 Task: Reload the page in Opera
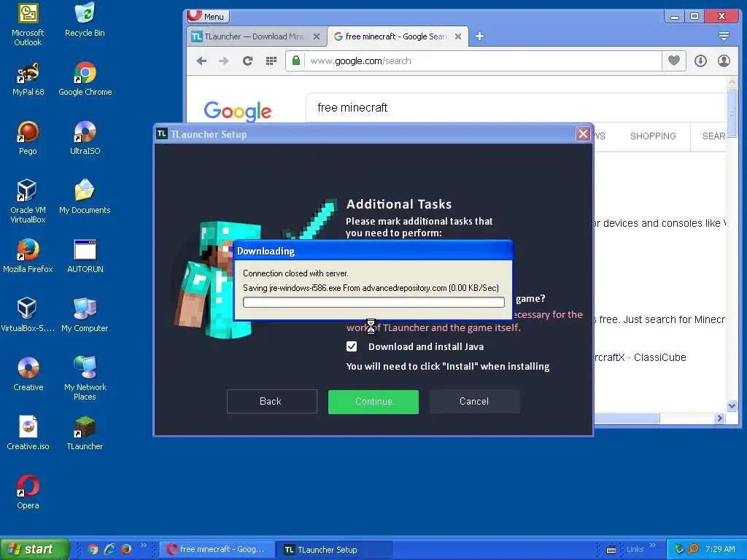coord(247,61)
